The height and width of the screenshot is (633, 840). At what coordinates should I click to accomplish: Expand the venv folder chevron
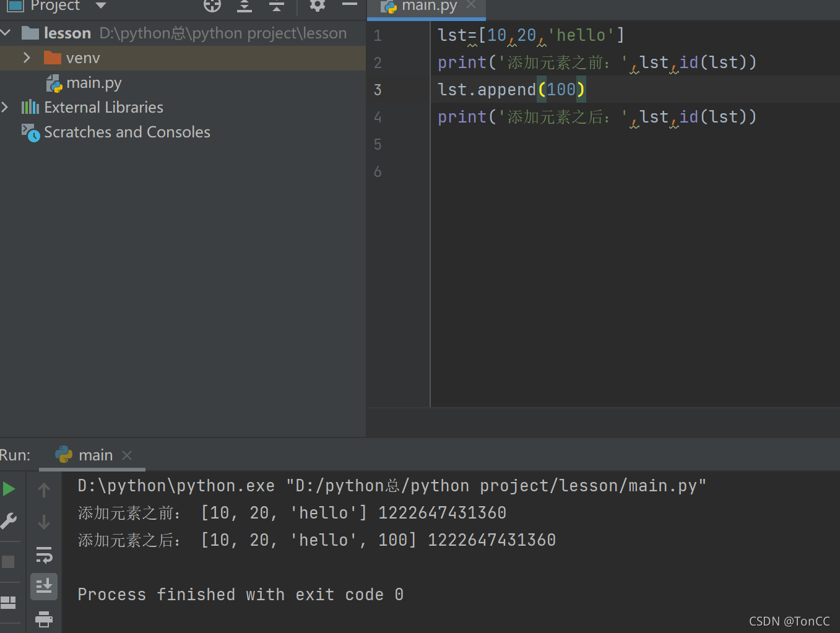pyautogui.click(x=27, y=58)
